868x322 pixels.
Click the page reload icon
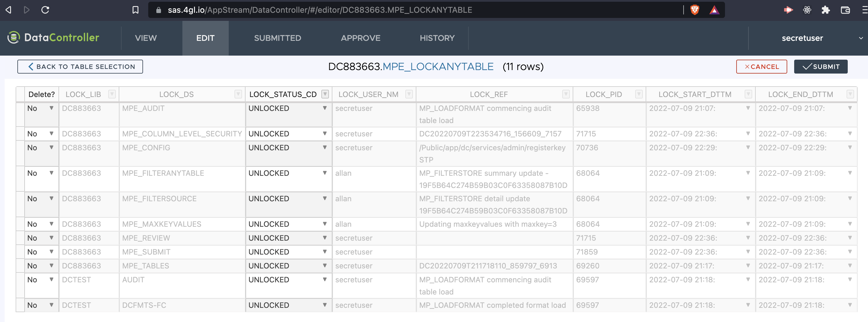[46, 9]
